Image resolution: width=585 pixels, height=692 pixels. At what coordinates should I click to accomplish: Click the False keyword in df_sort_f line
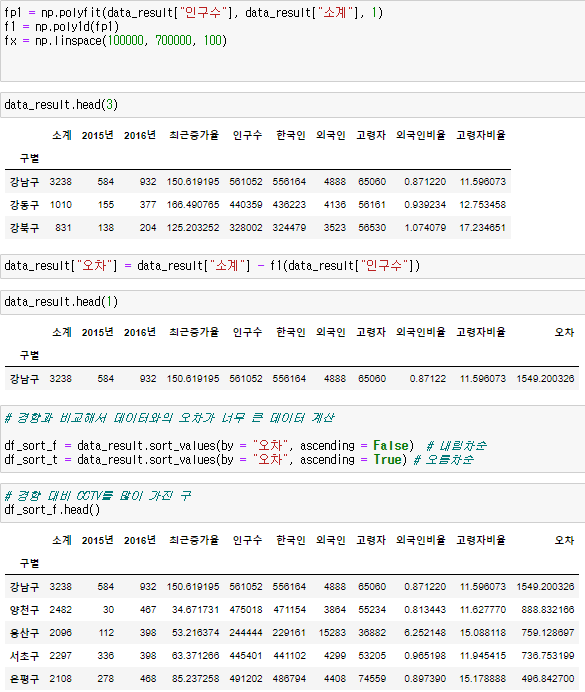click(390, 446)
